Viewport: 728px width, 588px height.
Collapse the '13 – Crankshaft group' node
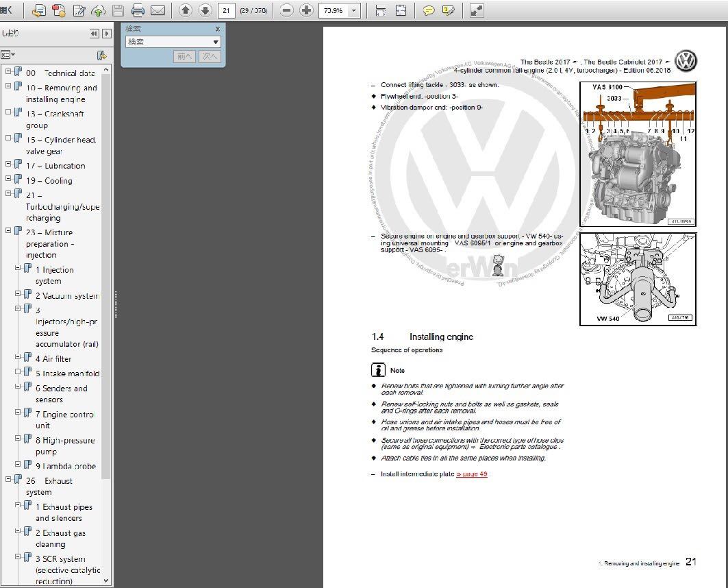8,112
